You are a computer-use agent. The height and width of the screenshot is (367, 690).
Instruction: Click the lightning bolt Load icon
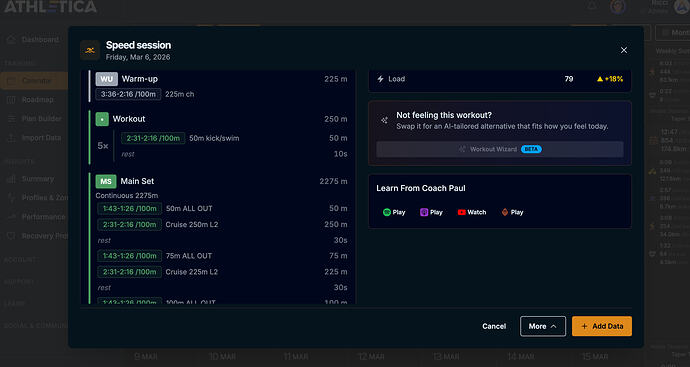(381, 79)
